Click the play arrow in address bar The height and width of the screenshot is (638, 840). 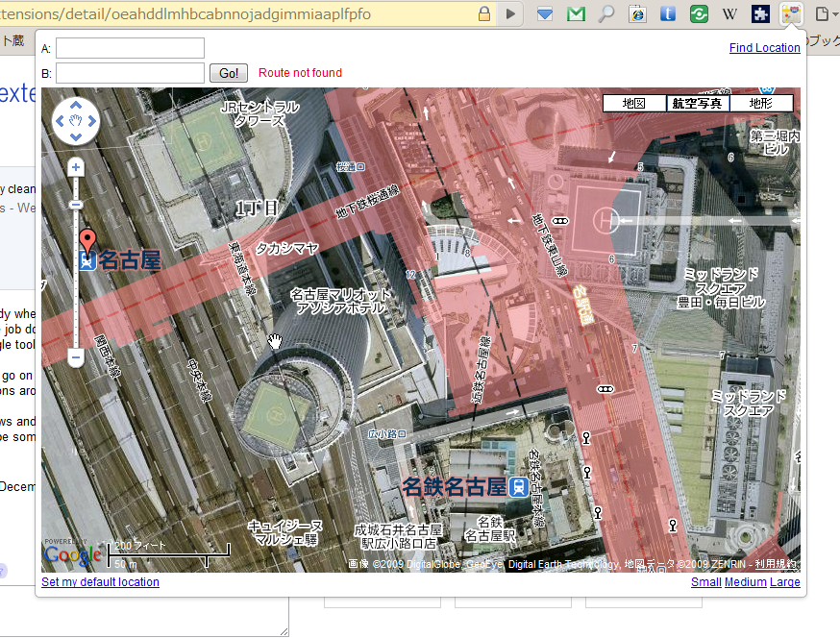(510, 13)
